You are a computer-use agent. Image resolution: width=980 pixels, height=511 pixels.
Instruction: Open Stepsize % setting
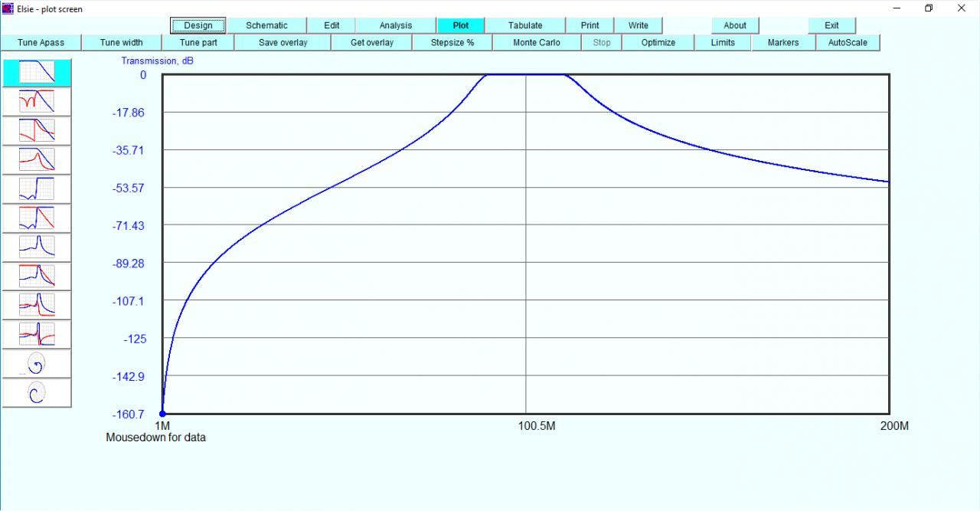coord(452,43)
